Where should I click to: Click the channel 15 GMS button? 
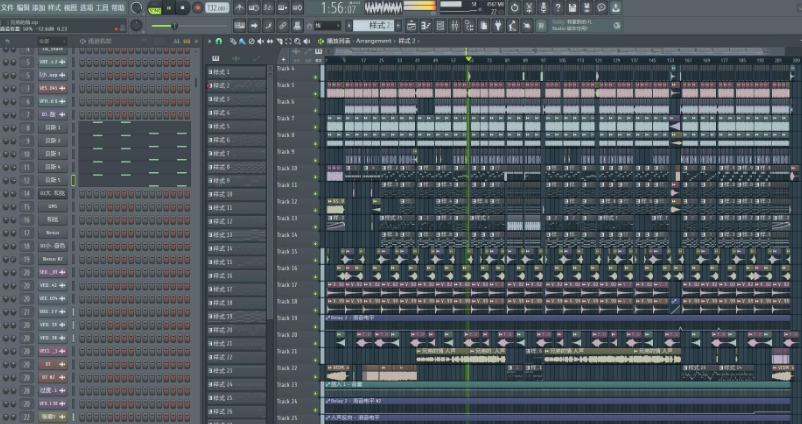(x=52, y=206)
